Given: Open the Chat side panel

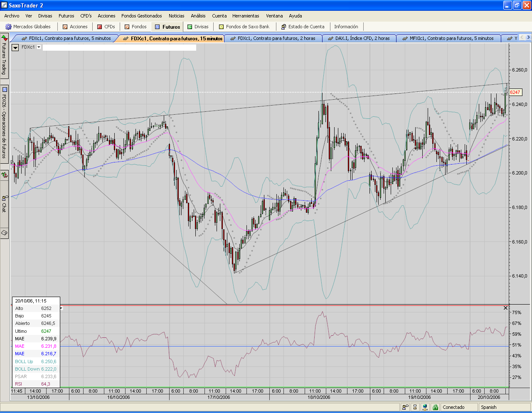Looking at the screenshot, I should (4, 204).
